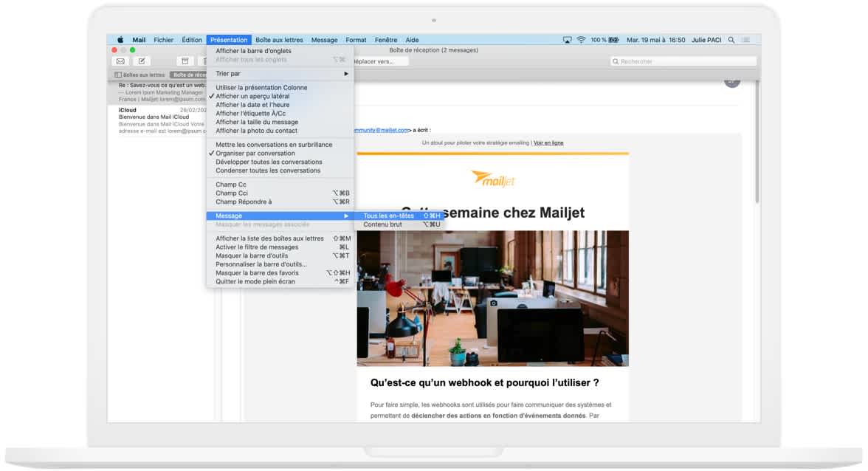
Task: Open the Mail application menu
Action: pyautogui.click(x=139, y=40)
